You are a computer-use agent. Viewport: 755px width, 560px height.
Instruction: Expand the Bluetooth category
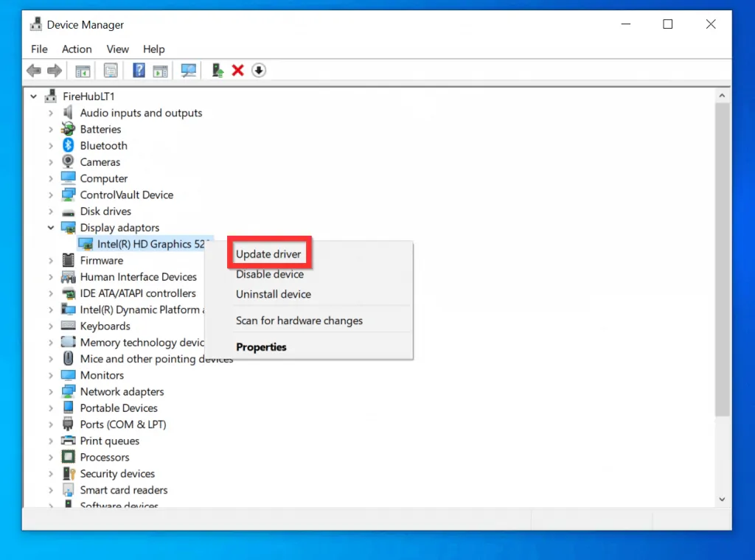tap(50, 145)
